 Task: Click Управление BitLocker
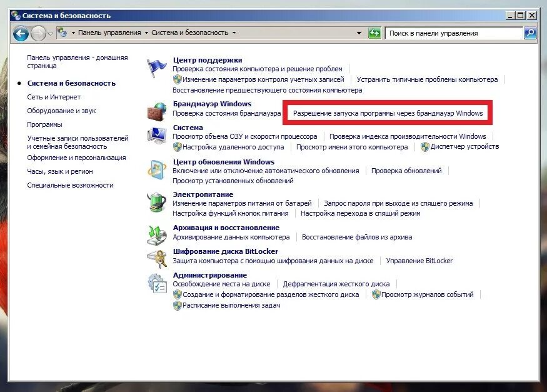[419, 261]
